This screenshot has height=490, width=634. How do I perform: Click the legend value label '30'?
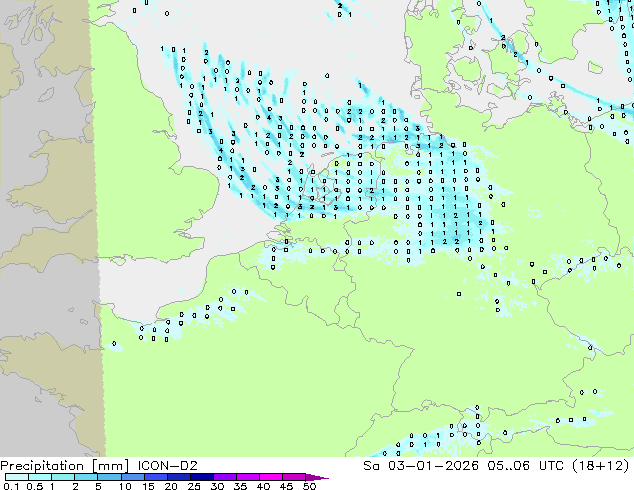click(x=217, y=486)
